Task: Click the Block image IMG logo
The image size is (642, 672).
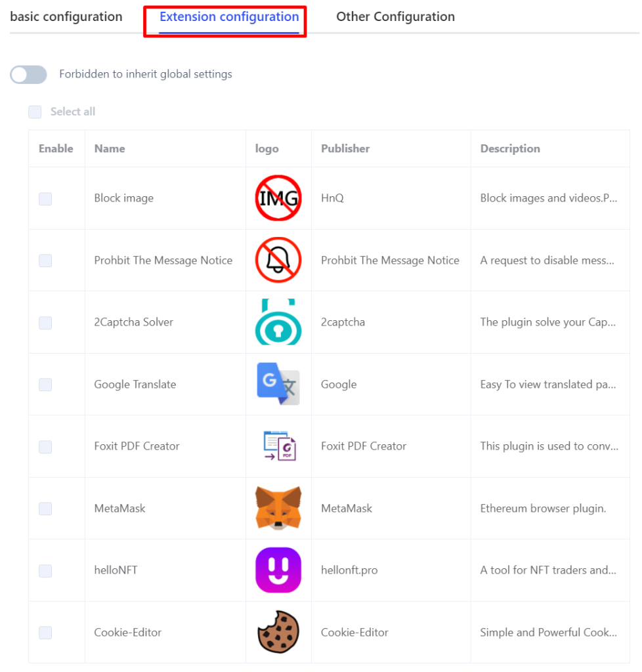Action: pos(278,198)
